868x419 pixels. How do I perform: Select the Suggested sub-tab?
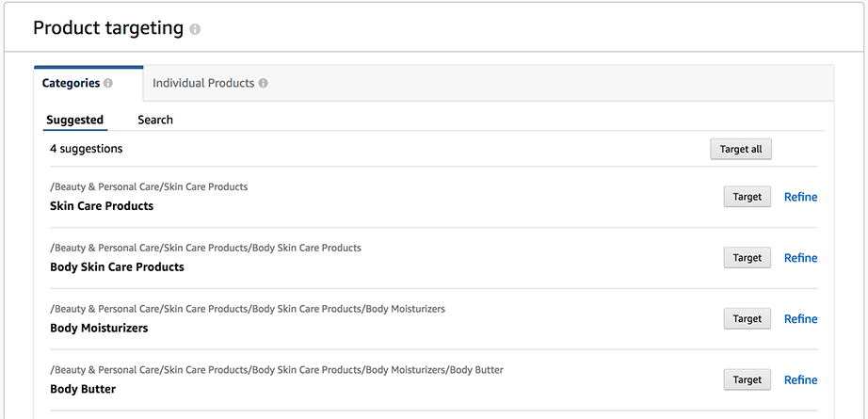[x=74, y=120]
